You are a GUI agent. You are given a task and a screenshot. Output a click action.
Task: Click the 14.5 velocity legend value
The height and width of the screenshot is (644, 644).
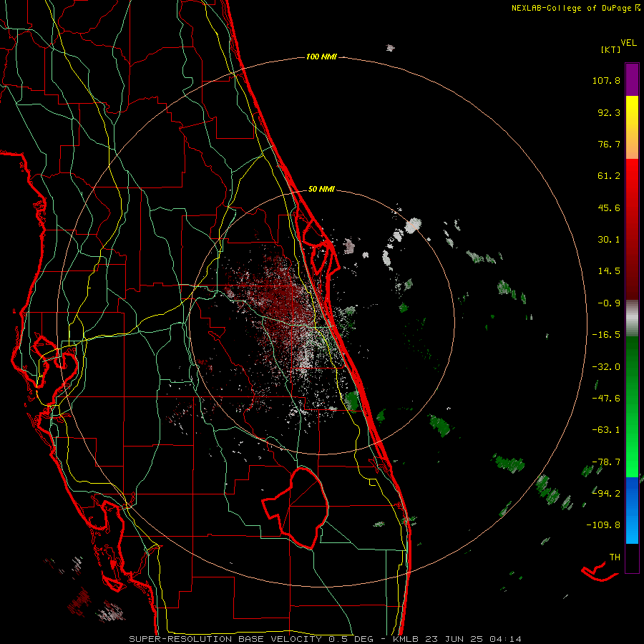(609, 271)
